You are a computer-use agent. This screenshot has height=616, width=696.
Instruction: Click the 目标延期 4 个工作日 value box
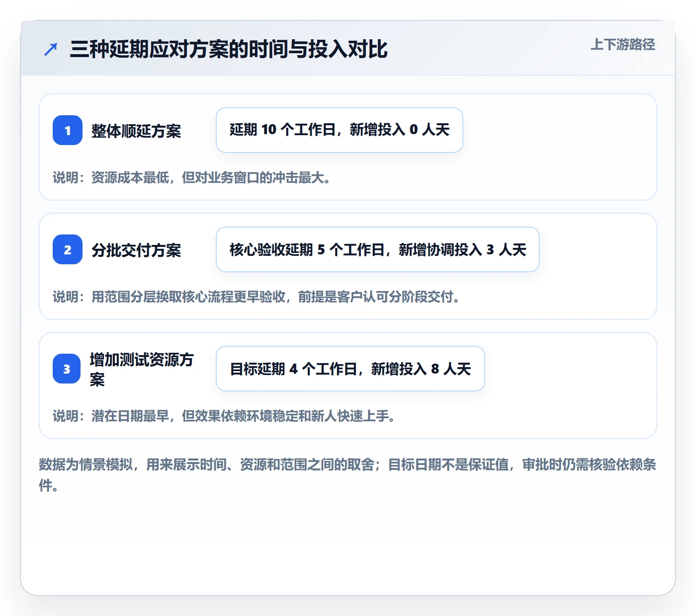click(350, 369)
